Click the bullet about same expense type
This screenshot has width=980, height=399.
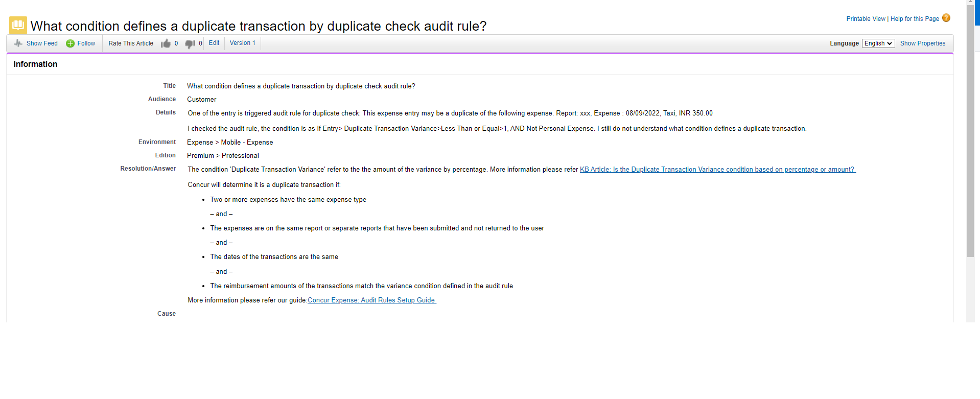click(x=288, y=200)
